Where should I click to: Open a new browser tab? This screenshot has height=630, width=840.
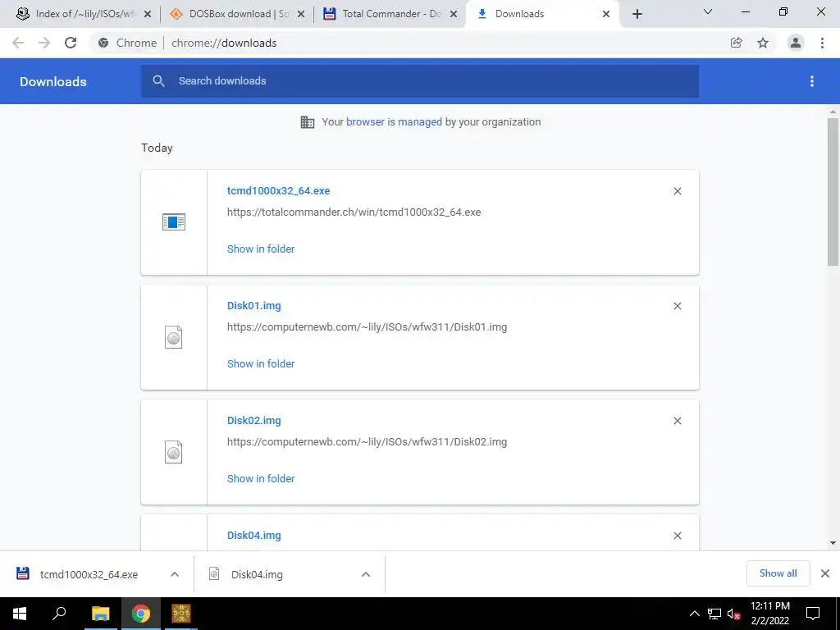637,14
